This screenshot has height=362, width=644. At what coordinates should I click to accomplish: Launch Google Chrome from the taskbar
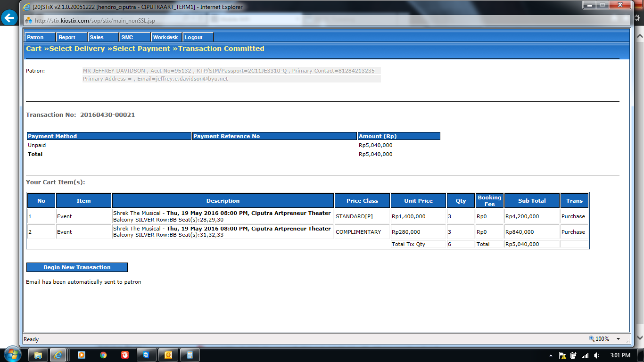click(103, 355)
